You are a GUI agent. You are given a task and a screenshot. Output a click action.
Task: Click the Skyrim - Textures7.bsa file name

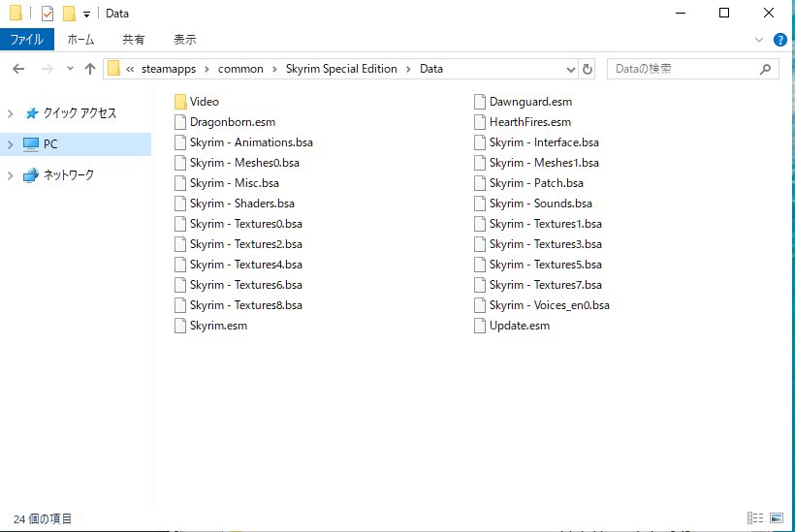[546, 285]
